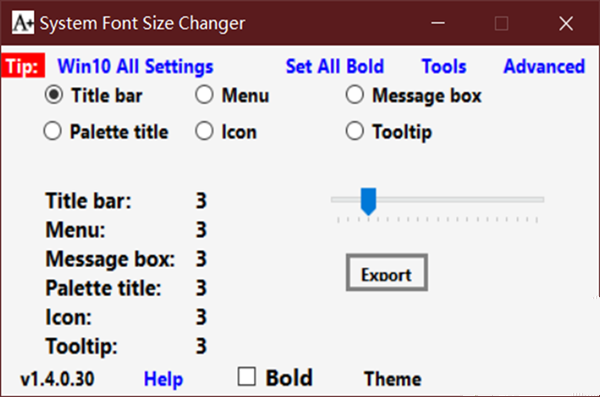Open the Advanced menu

[544, 66]
